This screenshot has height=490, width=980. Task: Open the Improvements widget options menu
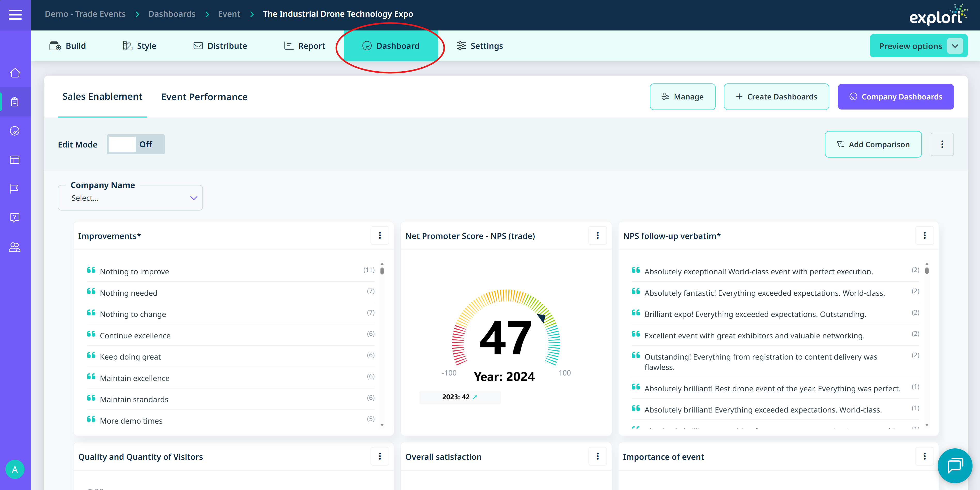click(379, 236)
